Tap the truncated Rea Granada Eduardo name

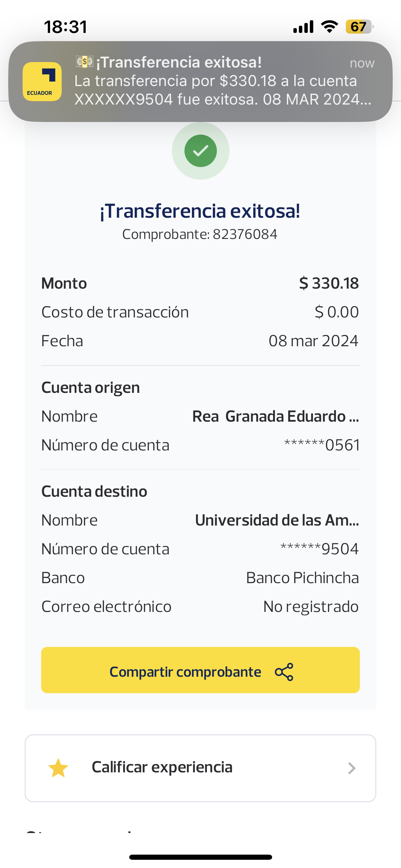(x=276, y=416)
